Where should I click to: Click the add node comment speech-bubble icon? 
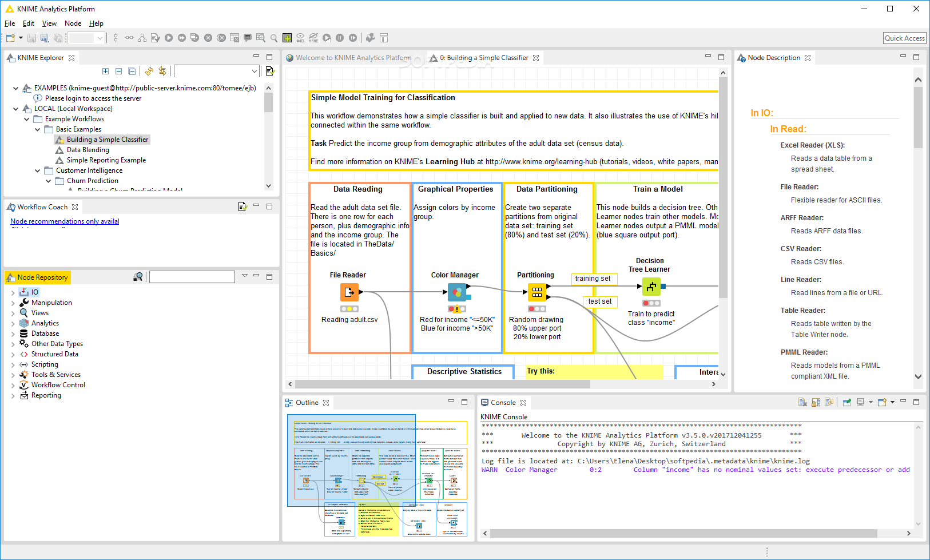(248, 38)
